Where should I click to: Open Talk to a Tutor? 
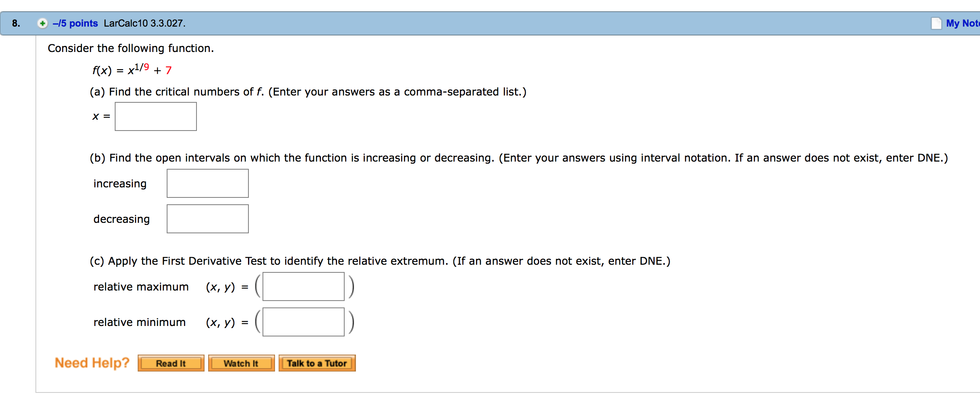tap(317, 363)
